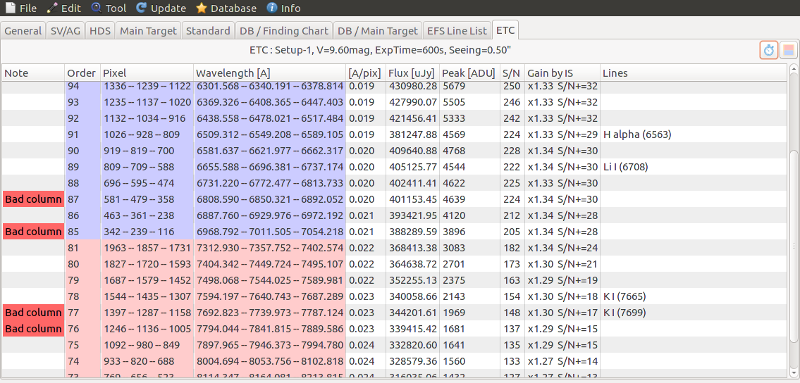Open the Tool menu
Image resolution: width=800 pixels, height=383 pixels.
tap(109, 8)
